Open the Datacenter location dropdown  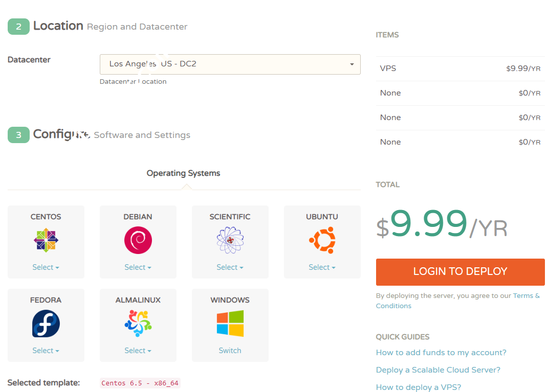click(230, 64)
